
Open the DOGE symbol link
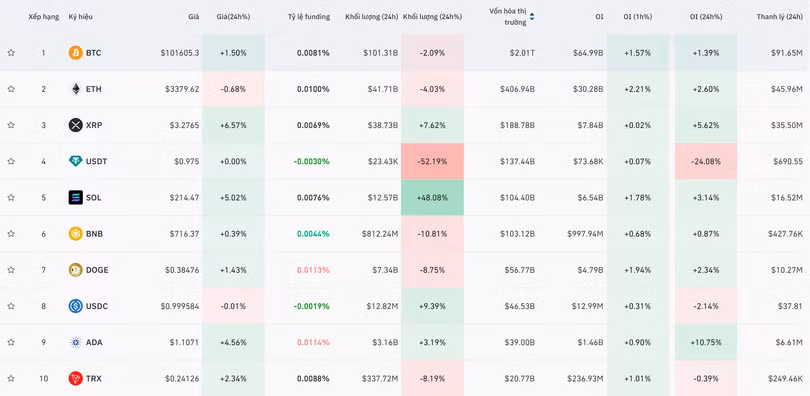click(x=97, y=270)
